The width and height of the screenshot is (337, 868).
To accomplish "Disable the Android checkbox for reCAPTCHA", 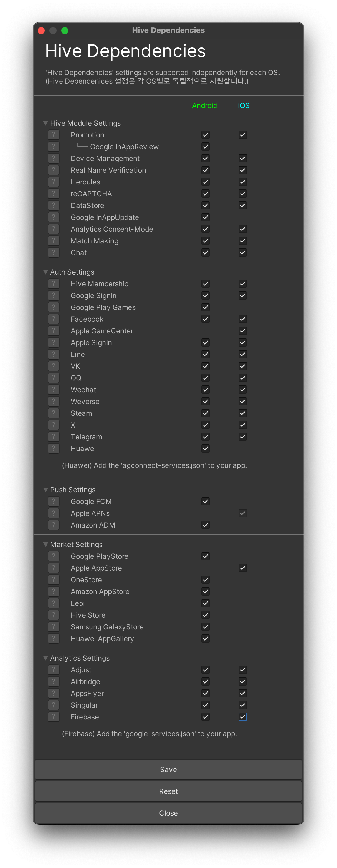I will [x=205, y=194].
